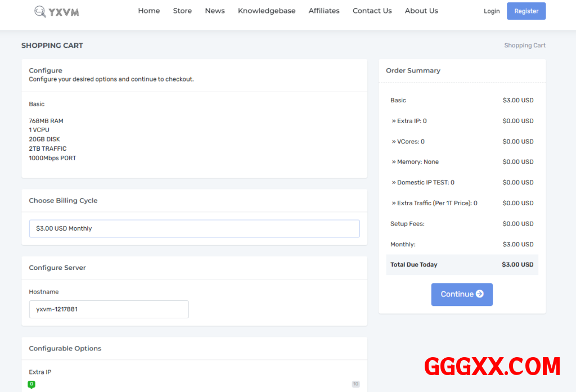This screenshot has height=392, width=576.
Task: Click the Login link
Action: click(x=492, y=11)
